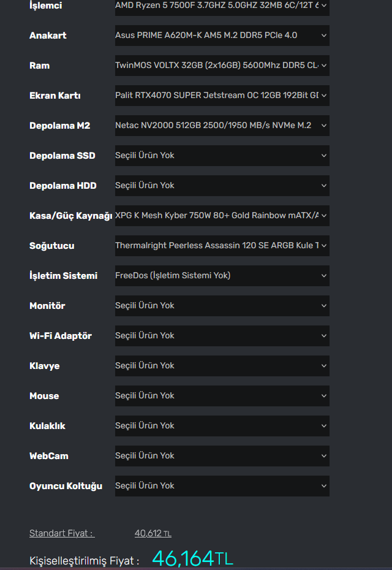Open the Ram selection dropdown

pyautogui.click(x=222, y=66)
